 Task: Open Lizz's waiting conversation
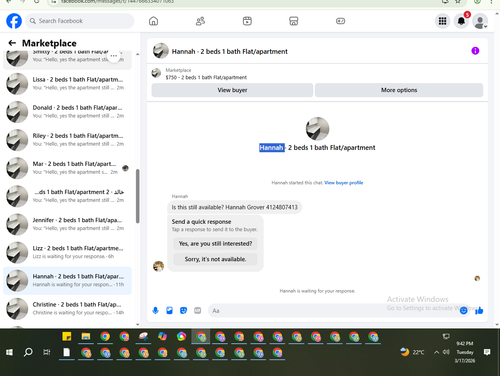67,252
